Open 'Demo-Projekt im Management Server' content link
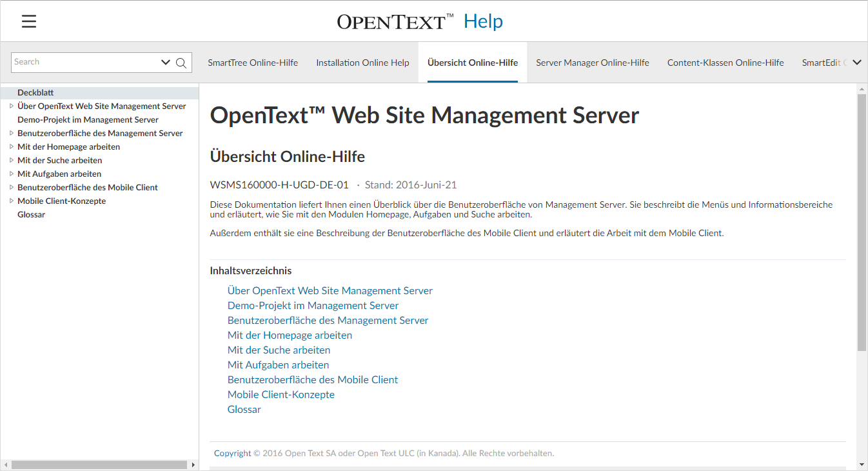868x471 pixels. [x=313, y=306]
